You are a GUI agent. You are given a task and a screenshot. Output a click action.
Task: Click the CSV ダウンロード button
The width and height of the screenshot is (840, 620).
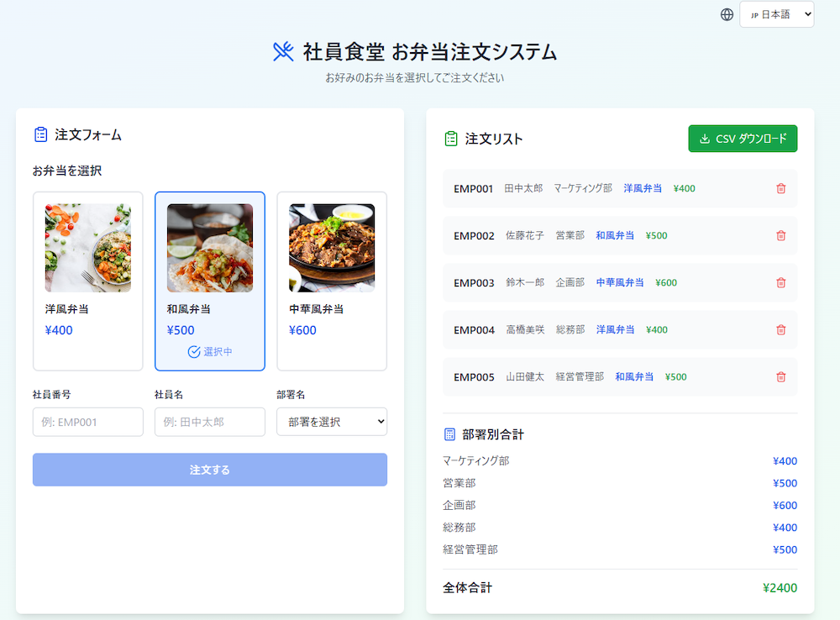click(743, 139)
